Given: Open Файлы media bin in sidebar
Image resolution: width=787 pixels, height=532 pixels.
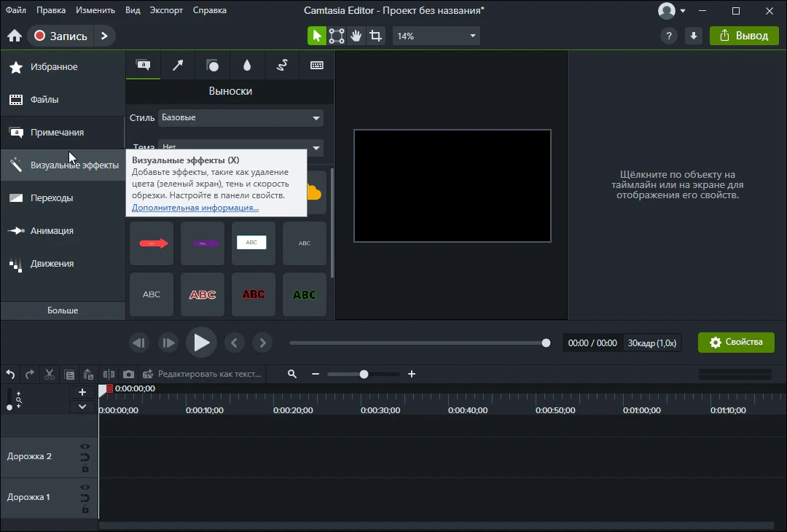Looking at the screenshot, I should tap(63, 99).
